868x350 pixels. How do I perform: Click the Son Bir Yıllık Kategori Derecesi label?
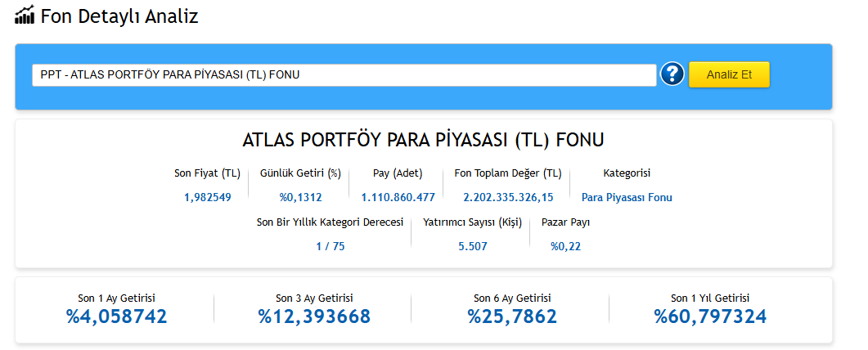pyautogui.click(x=331, y=222)
